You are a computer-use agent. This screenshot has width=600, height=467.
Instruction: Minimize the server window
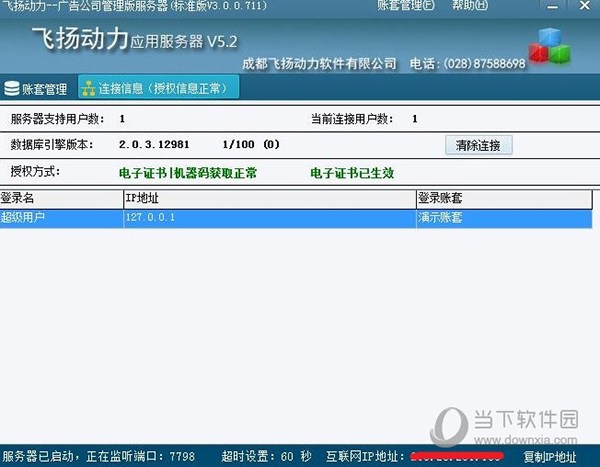point(552,6)
